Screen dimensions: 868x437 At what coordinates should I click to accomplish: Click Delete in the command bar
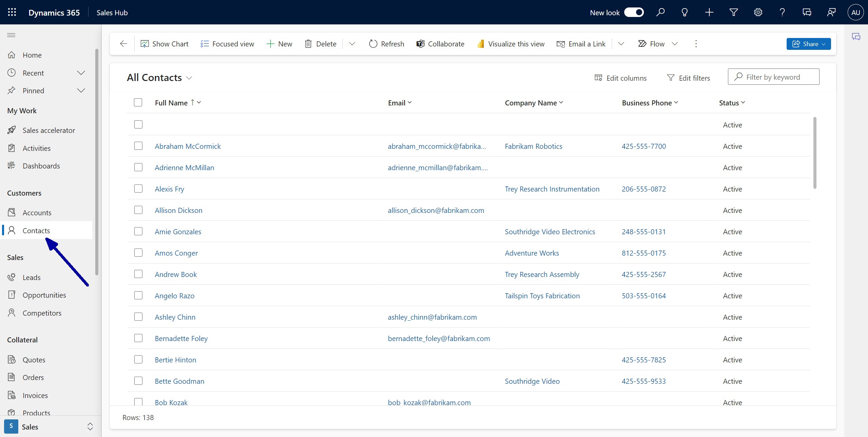(x=320, y=44)
